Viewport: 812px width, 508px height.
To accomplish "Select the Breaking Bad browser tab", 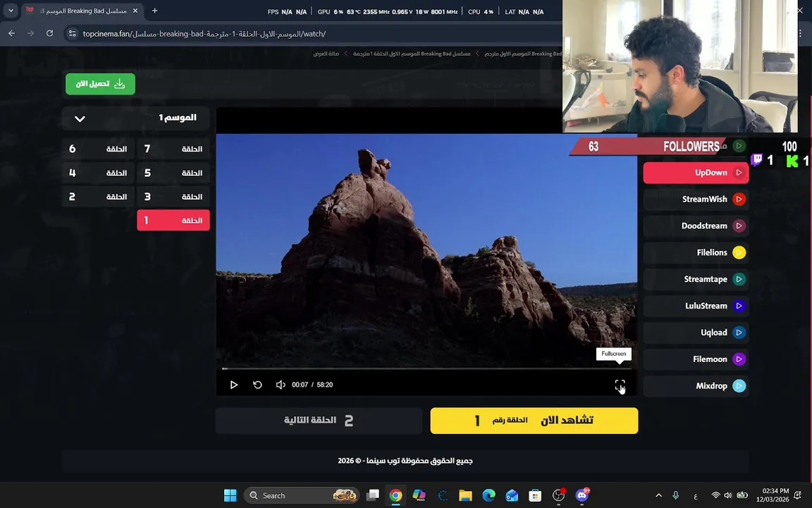I will pos(83,11).
